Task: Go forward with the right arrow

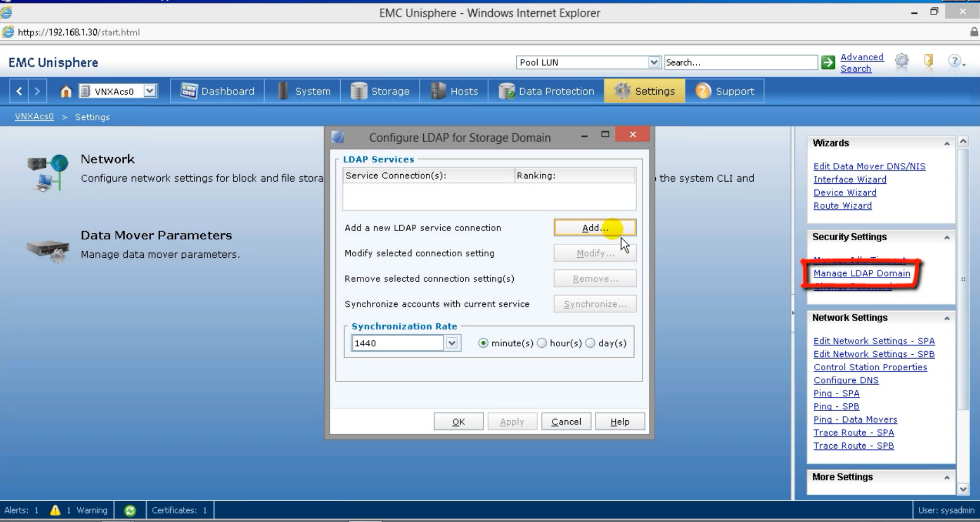Action: (37, 91)
